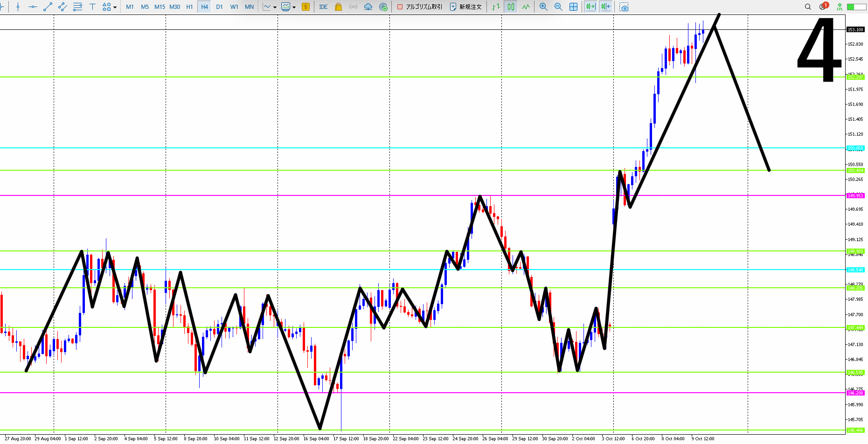Switch chart to line chart style
Viewport: 868px width, 444px height.
(x=526, y=7)
